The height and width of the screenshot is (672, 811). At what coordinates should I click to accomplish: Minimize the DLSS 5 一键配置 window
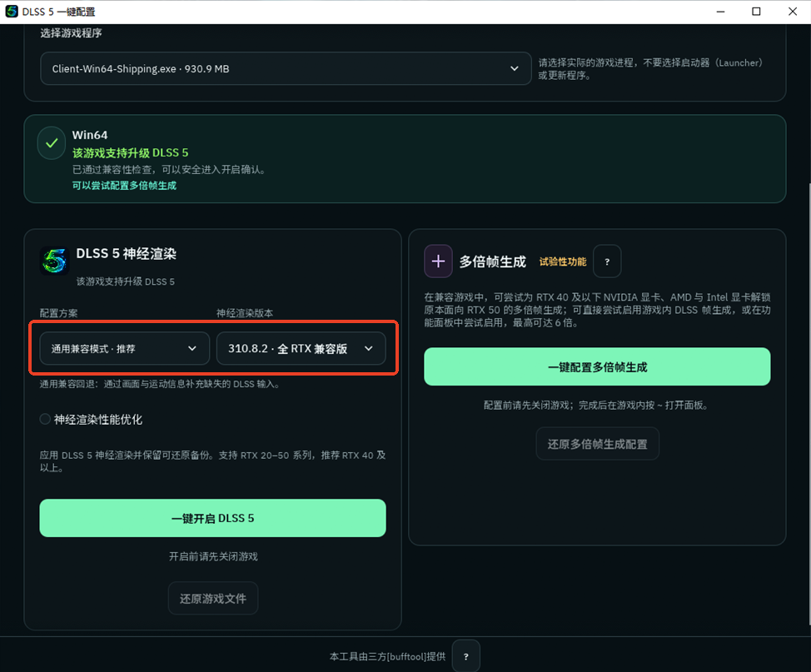point(720,12)
